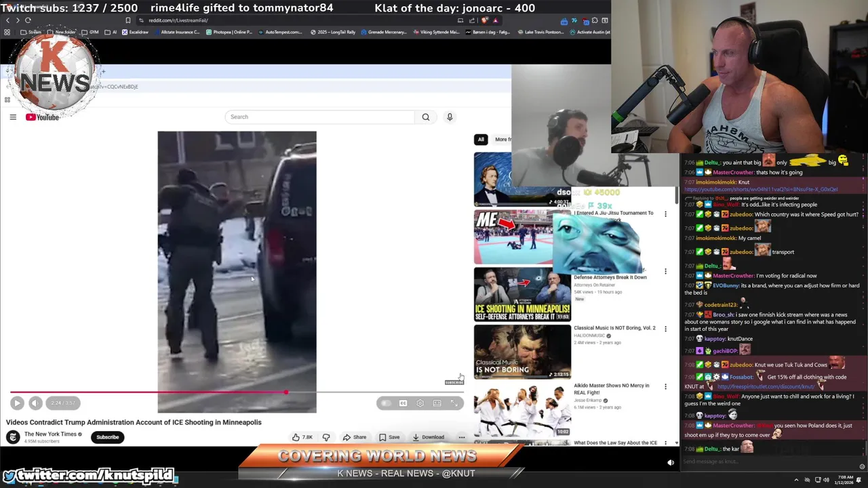868x488 pixels.
Task: Open the AI bookmark folder
Action: pyautogui.click(x=112, y=32)
